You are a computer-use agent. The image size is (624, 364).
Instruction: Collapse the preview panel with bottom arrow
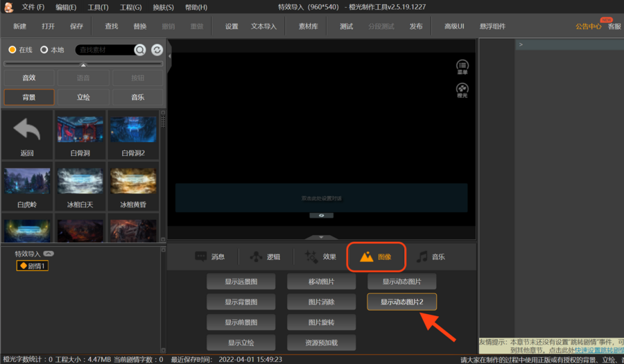321,237
